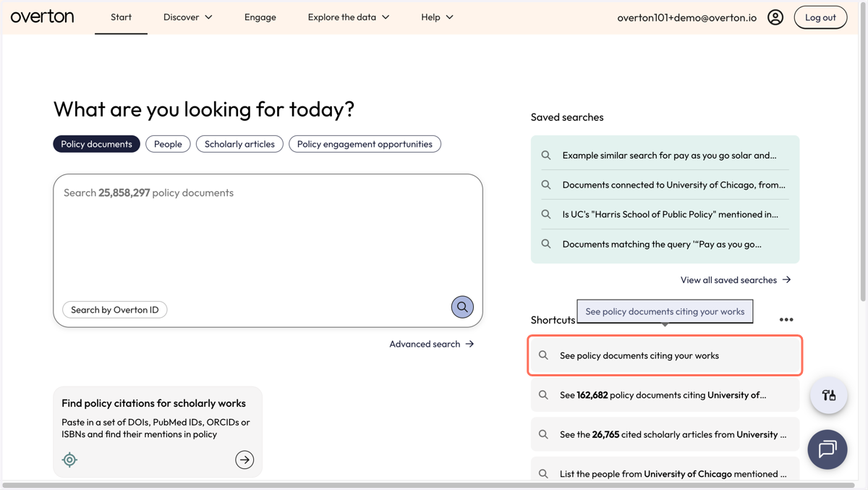868x490 pixels.
Task: Select the Policy documents search type
Action: coord(97,144)
